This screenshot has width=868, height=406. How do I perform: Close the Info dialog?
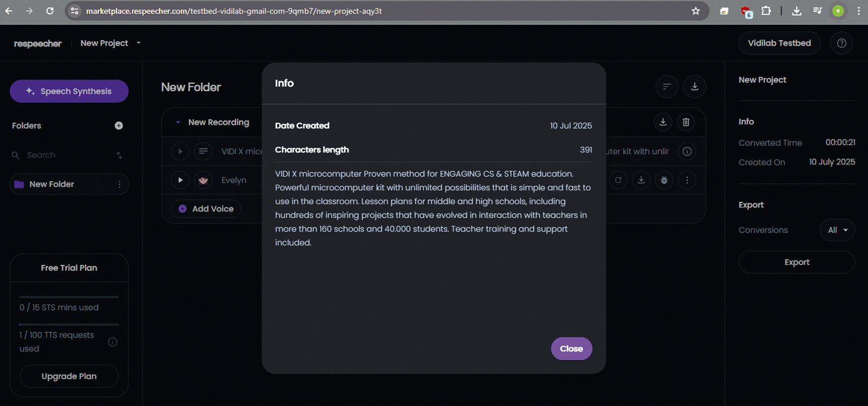tap(571, 349)
